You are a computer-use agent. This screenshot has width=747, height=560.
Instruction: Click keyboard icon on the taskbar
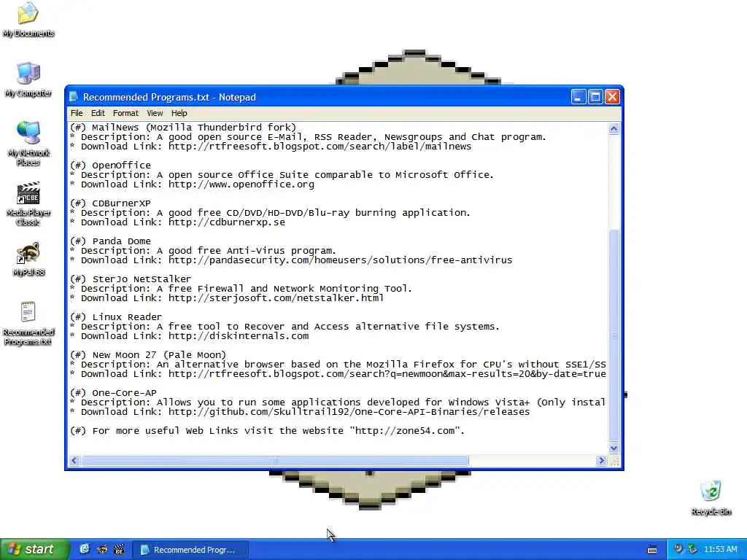(652, 550)
